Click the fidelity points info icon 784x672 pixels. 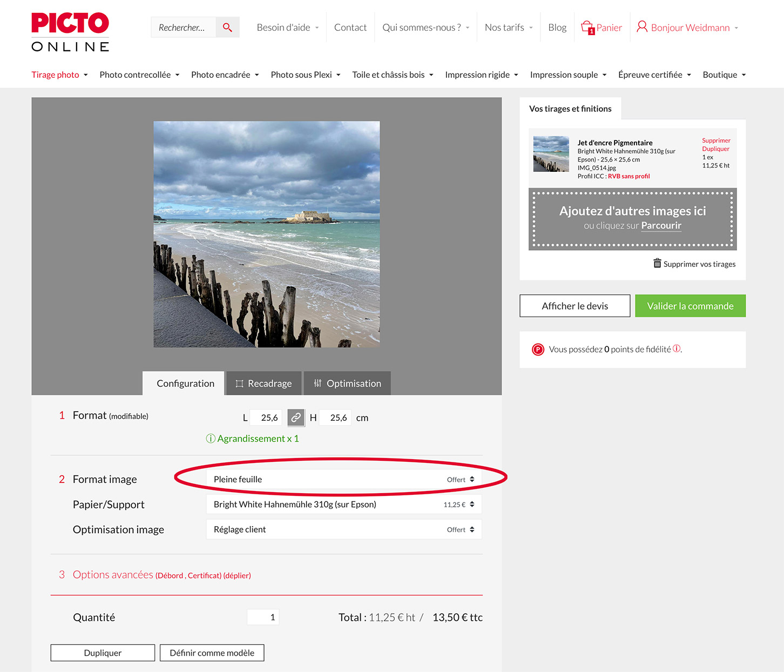pos(677,349)
